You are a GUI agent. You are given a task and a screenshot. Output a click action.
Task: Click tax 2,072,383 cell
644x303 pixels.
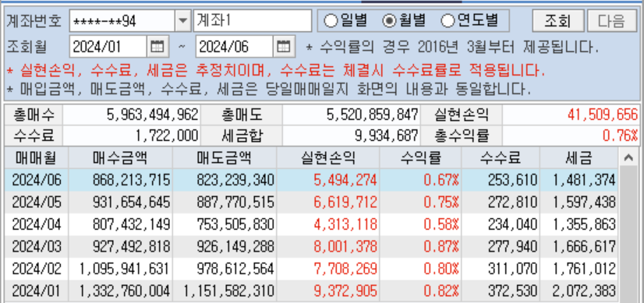pyautogui.click(x=579, y=291)
